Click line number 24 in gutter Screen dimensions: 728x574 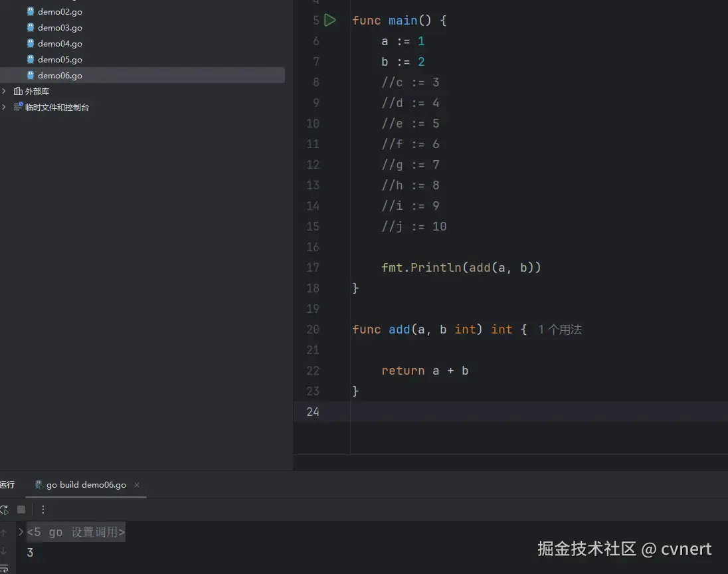[313, 412]
